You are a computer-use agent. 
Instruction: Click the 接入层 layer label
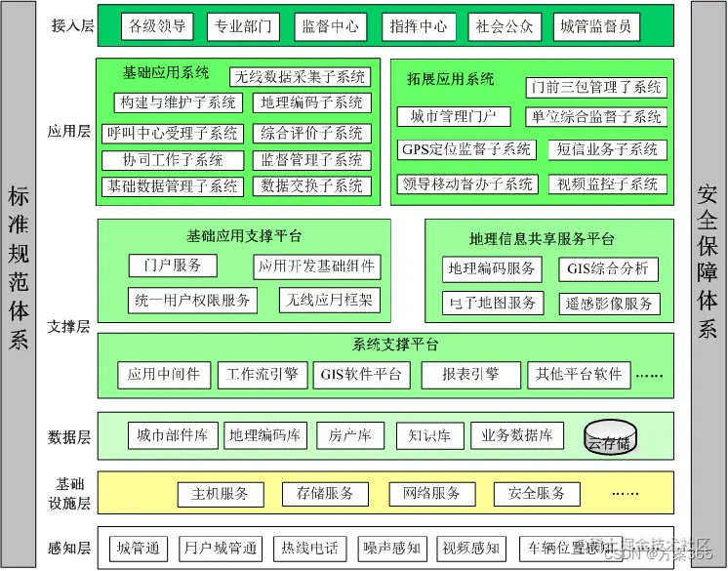72,26
